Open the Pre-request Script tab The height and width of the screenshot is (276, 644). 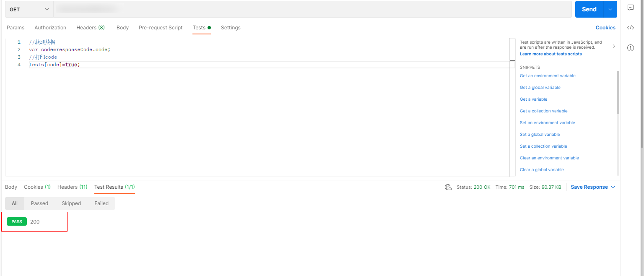coord(161,28)
